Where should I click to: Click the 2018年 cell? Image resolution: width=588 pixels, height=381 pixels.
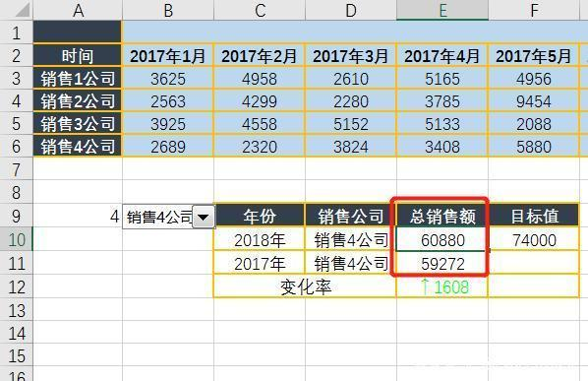click(260, 239)
